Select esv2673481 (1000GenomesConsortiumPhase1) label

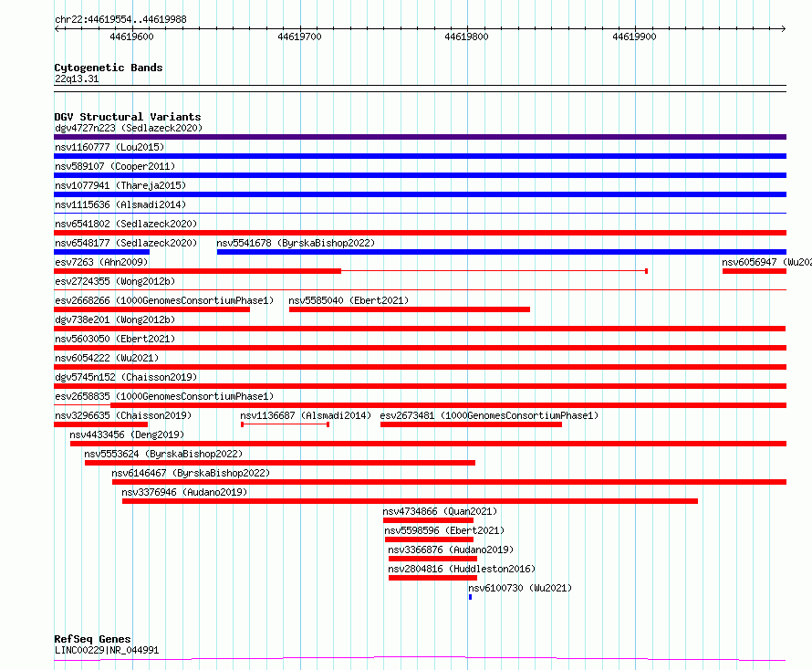click(x=489, y=415)
